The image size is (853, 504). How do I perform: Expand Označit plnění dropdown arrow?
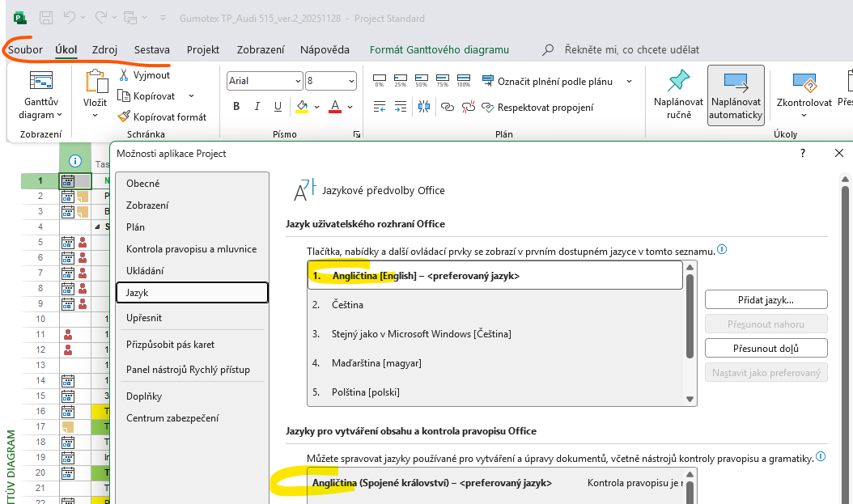pos(630,82)
